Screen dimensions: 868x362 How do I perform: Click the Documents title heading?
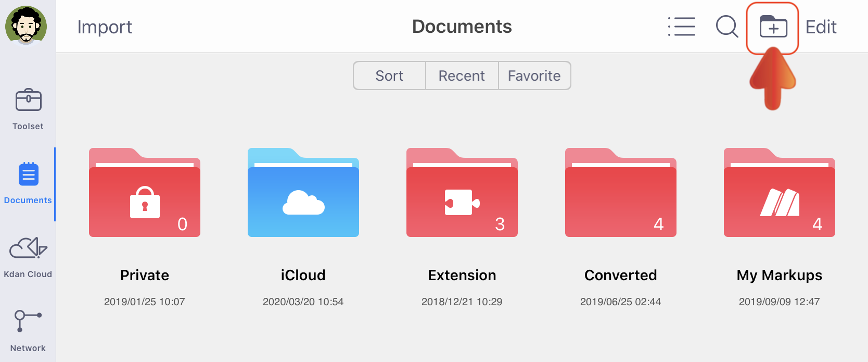tap(462, 27)
